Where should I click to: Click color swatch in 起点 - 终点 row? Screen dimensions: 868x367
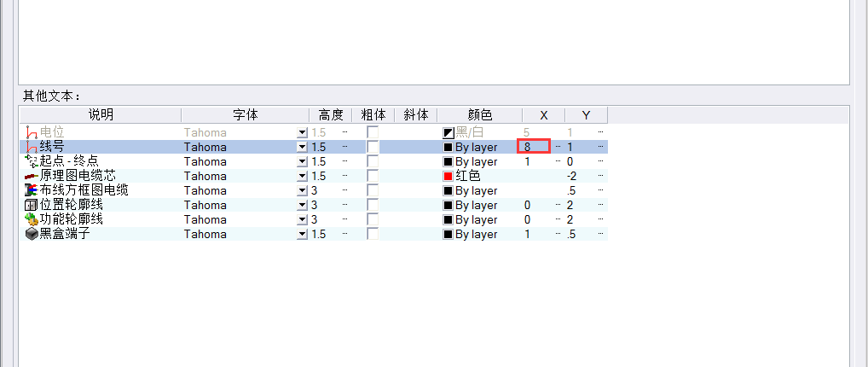click(x=448, y=162)
